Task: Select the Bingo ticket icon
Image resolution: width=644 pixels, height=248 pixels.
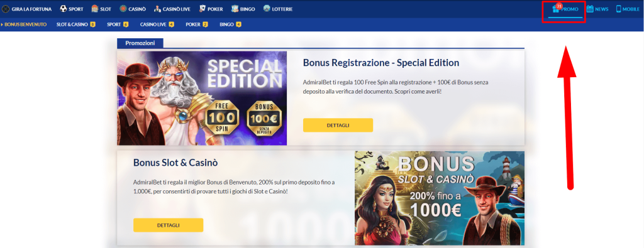Action: click(235, 9)
